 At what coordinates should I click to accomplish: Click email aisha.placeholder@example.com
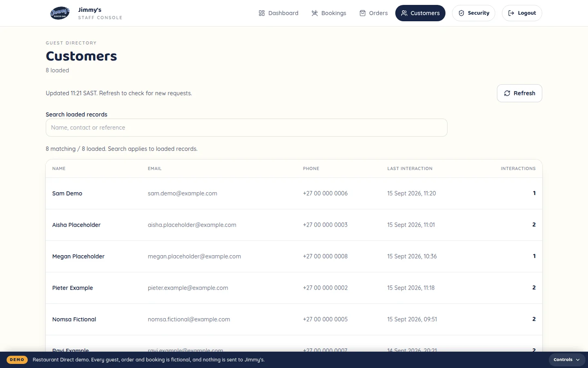[192, 225]
